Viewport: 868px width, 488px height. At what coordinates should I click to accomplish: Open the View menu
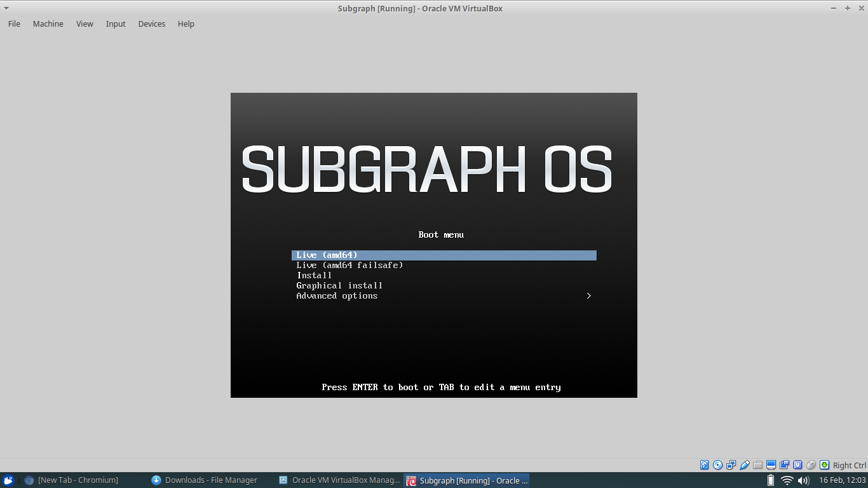tap(85, 24)
